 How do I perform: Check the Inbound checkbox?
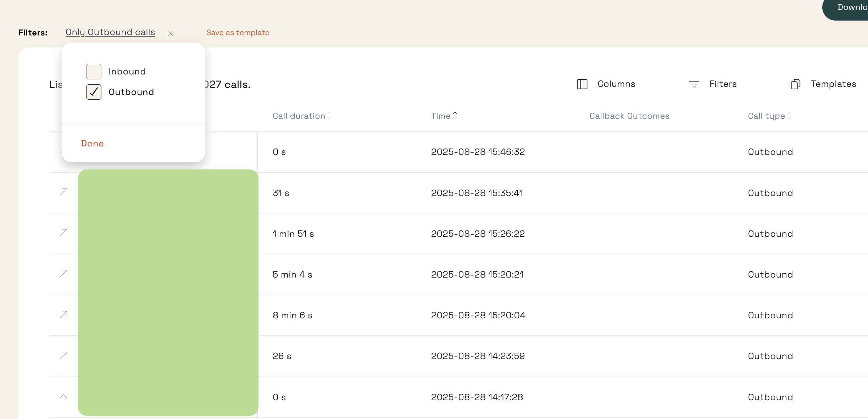94,72
